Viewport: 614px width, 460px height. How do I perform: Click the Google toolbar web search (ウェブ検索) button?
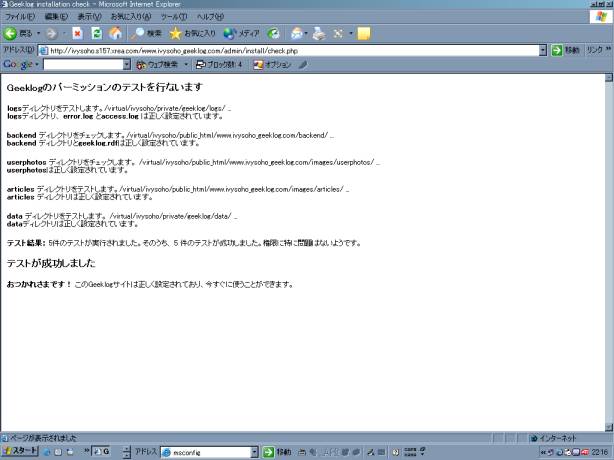(x=157, y=65)
